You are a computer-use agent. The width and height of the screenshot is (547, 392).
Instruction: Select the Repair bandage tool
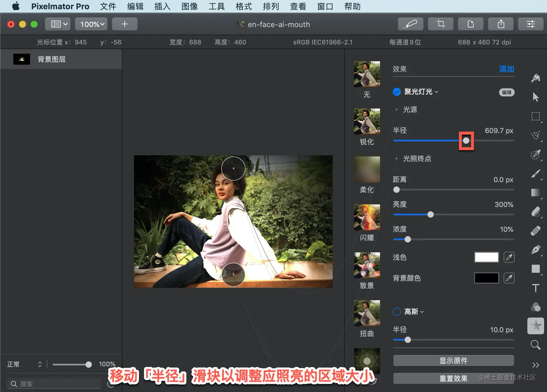click(x=536, y=231)
